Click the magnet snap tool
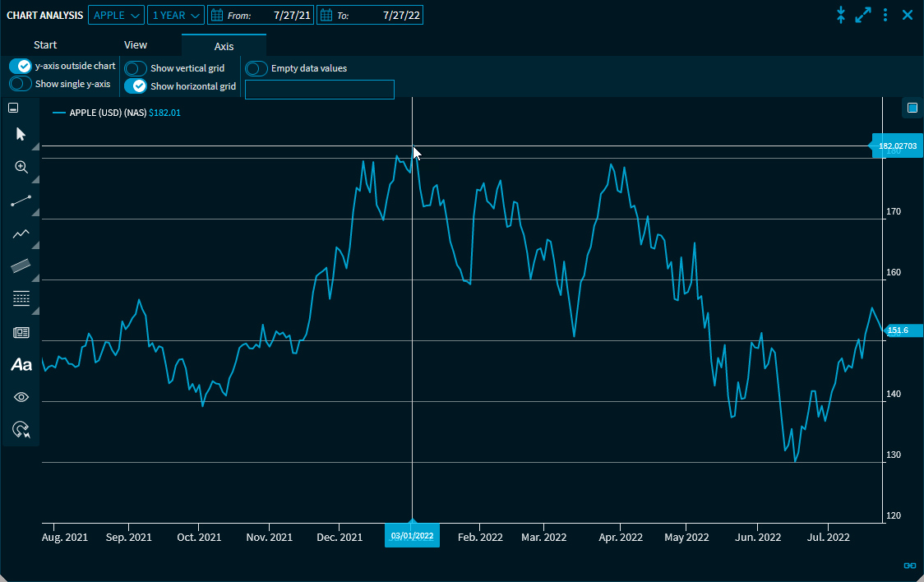Screen dimensions: 924x582 click(x=21, y=430)
